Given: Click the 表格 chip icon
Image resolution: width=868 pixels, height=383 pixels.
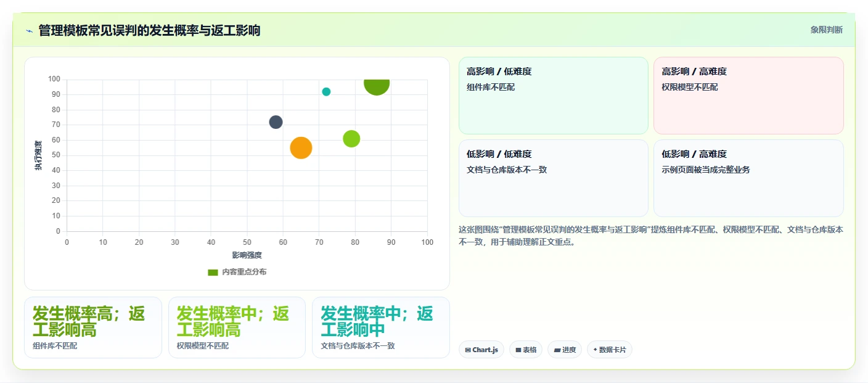Looking at the screenshot, I should tap(518, 350).
